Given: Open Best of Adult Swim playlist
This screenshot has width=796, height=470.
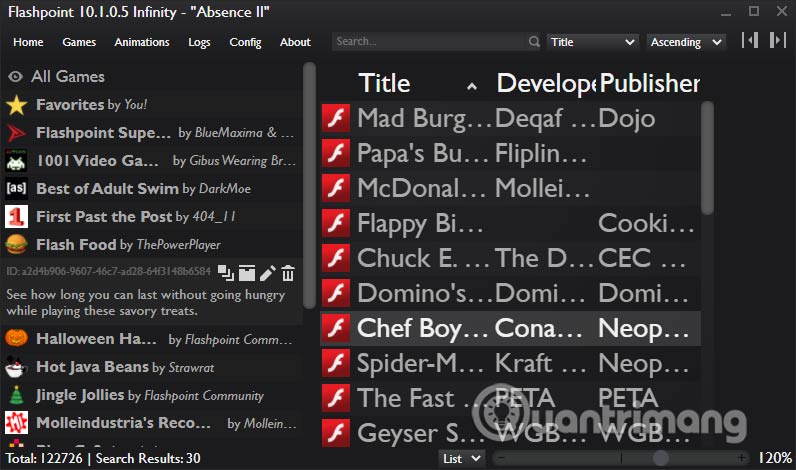Looking at the screenshot, I should 152,189.
